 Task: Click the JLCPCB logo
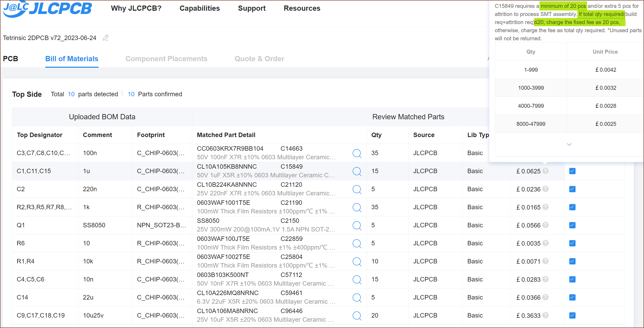(48, 9)
